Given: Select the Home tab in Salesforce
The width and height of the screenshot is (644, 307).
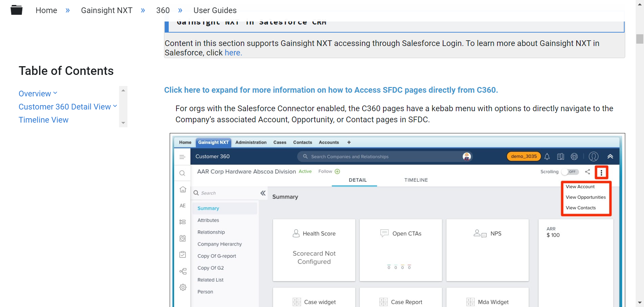Looking at the screenshot, I should [x=185, y=142].
